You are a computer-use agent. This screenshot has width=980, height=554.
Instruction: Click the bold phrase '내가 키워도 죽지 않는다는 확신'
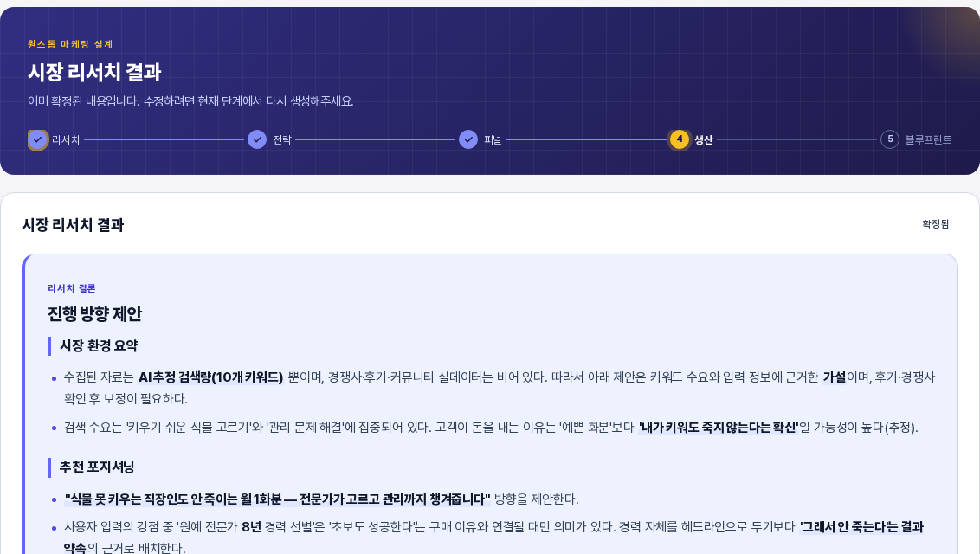pyautogui.click(x=719, y=428)
